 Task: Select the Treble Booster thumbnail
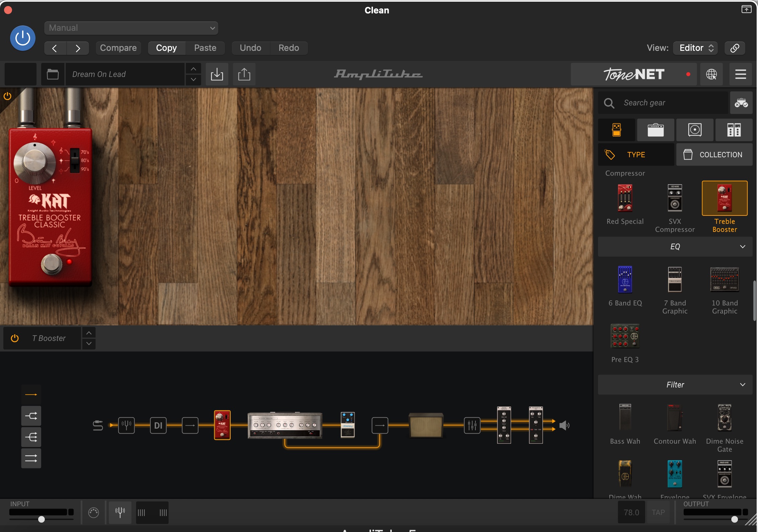(x=725, y=198)
